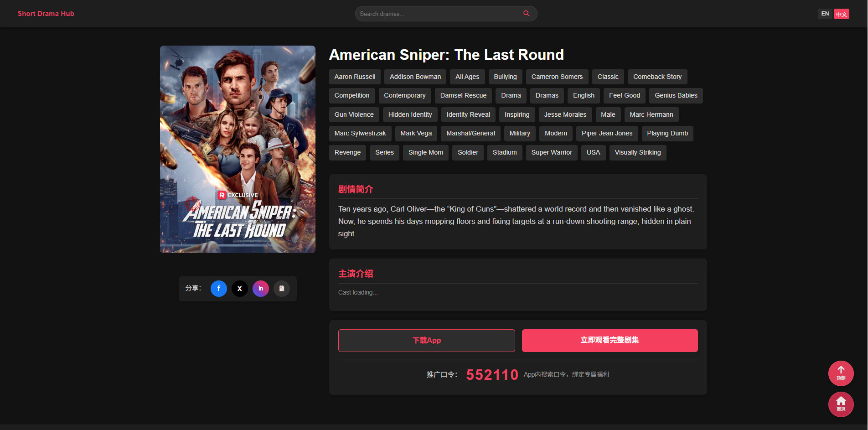Click the Military genre tag
This screenshot has height=430, width=868.
point(520,133)
